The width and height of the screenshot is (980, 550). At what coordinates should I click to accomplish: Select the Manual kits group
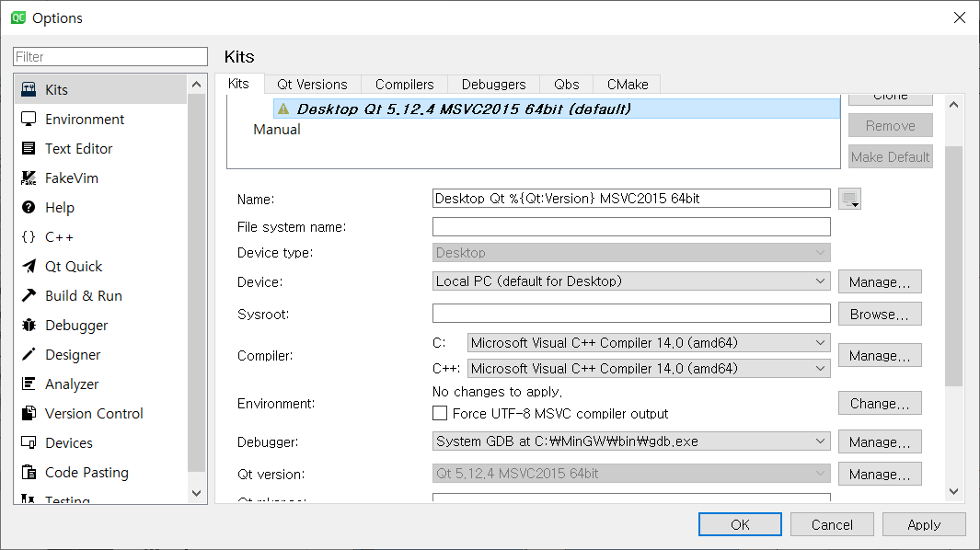click(277, 130)
